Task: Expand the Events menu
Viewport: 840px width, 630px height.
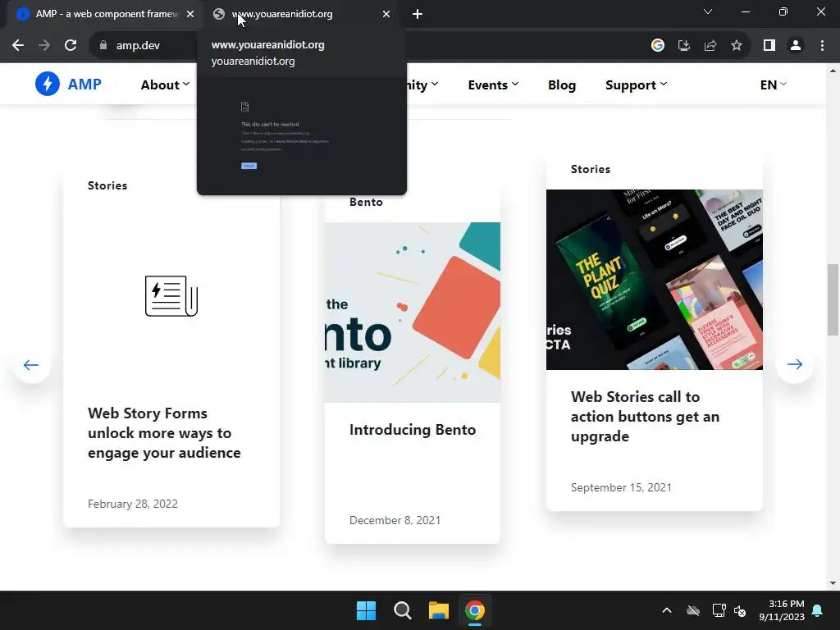Action: [493, 84]
